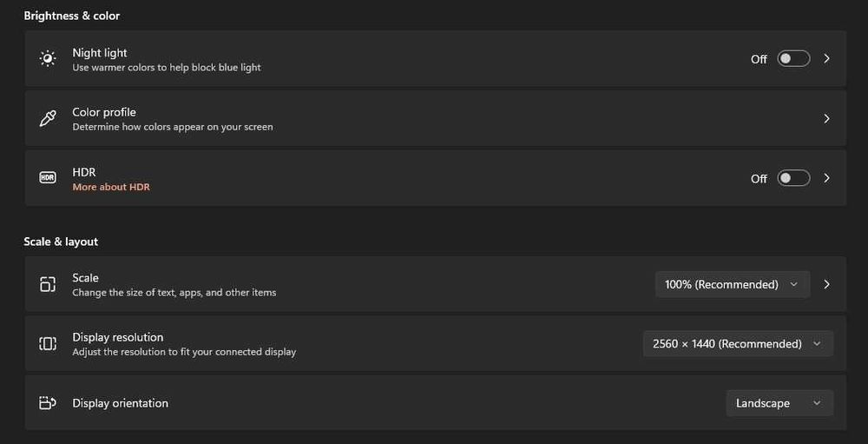The image size is (868, 444).
Task: Open the Landscape orientation dropdown
Action: tap(779, 403)
